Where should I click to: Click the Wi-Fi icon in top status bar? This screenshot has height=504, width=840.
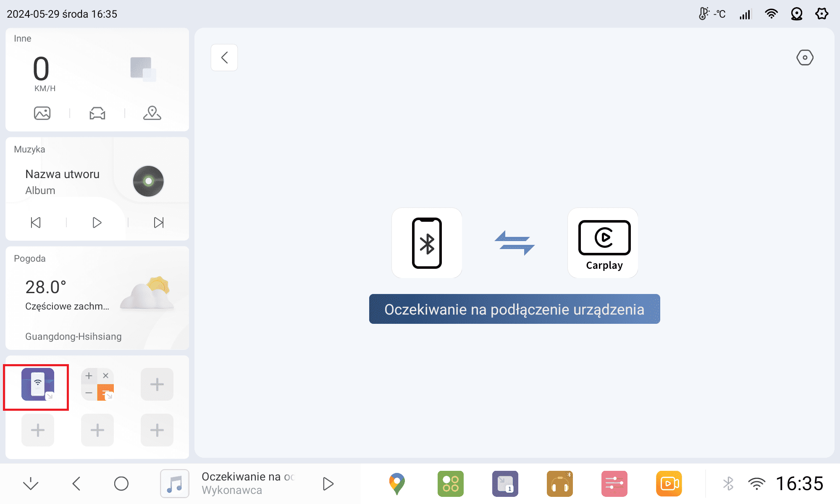(771, 14)
